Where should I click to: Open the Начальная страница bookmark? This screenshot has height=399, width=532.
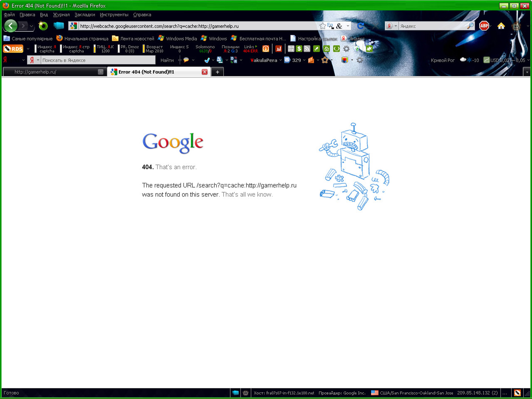[83, 39]
